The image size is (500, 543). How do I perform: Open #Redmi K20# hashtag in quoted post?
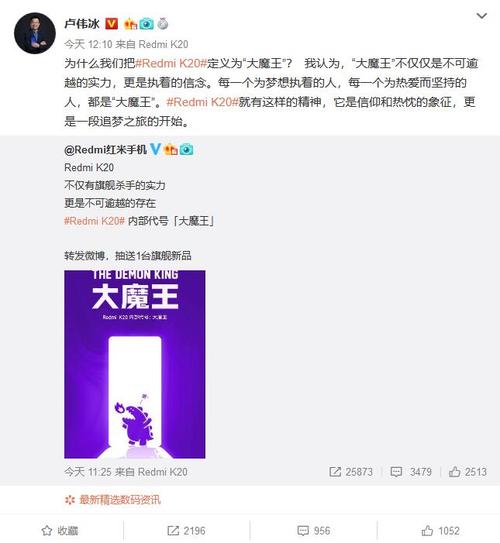pyautogui.click(x=94, y=221)
